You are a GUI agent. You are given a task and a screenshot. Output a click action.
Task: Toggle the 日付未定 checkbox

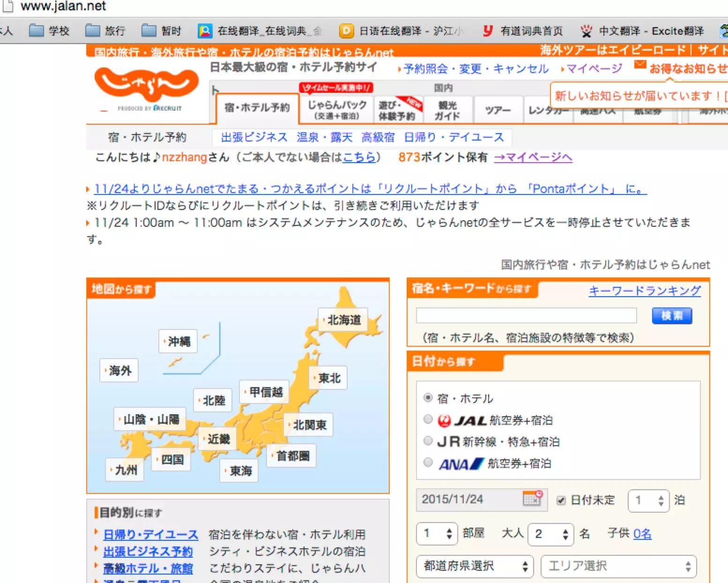point(561,501)
